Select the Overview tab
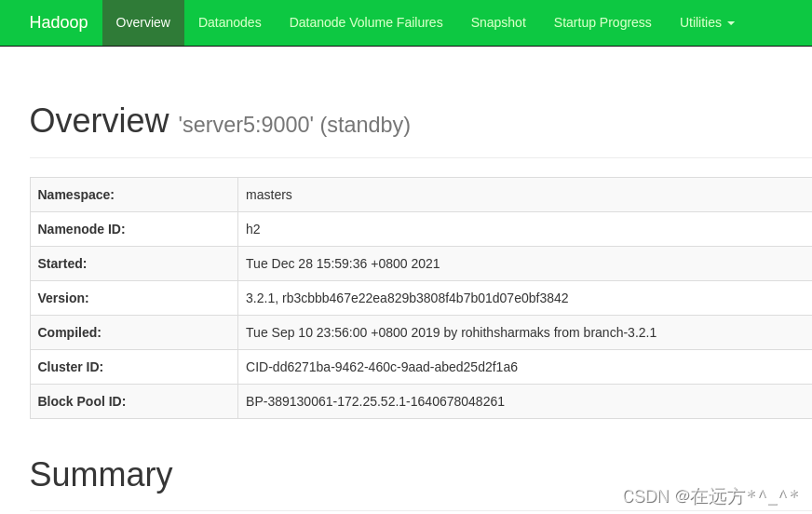 tap(142, 22)
